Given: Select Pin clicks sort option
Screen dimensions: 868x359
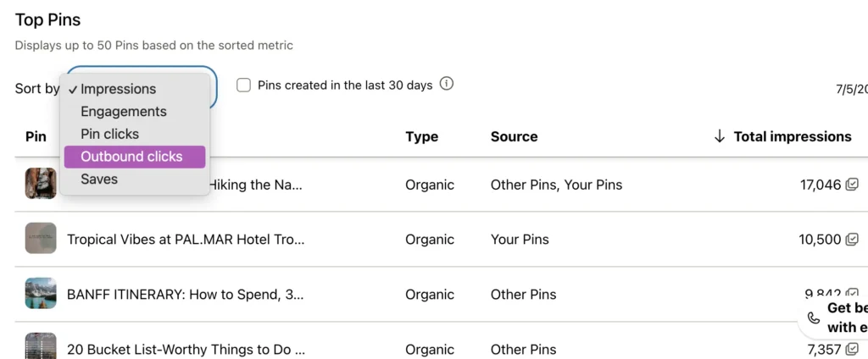Looking at the screenshot, I should click(x=110, y=134).
